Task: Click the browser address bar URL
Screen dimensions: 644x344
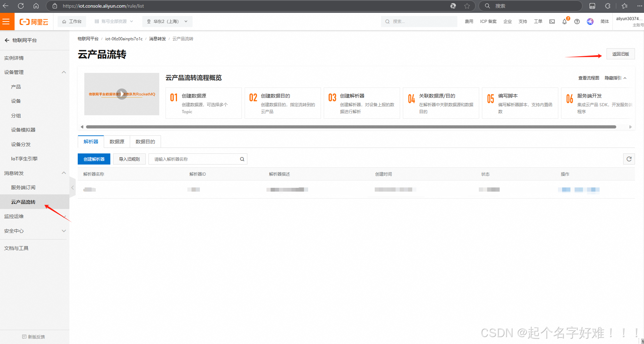Action: point(103,6)
